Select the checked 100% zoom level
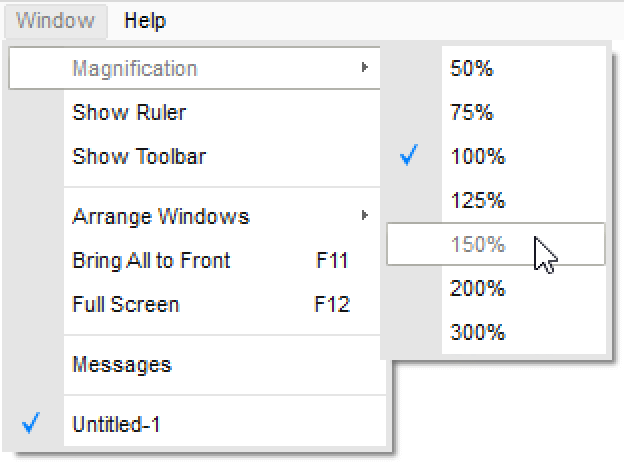 click(x=478, y=157)
